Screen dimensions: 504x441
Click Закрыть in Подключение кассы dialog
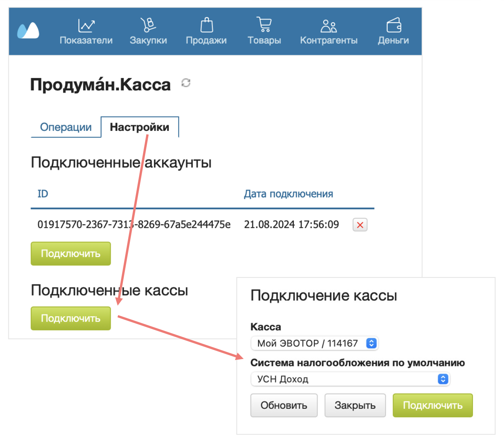click(x=355, y=405)
